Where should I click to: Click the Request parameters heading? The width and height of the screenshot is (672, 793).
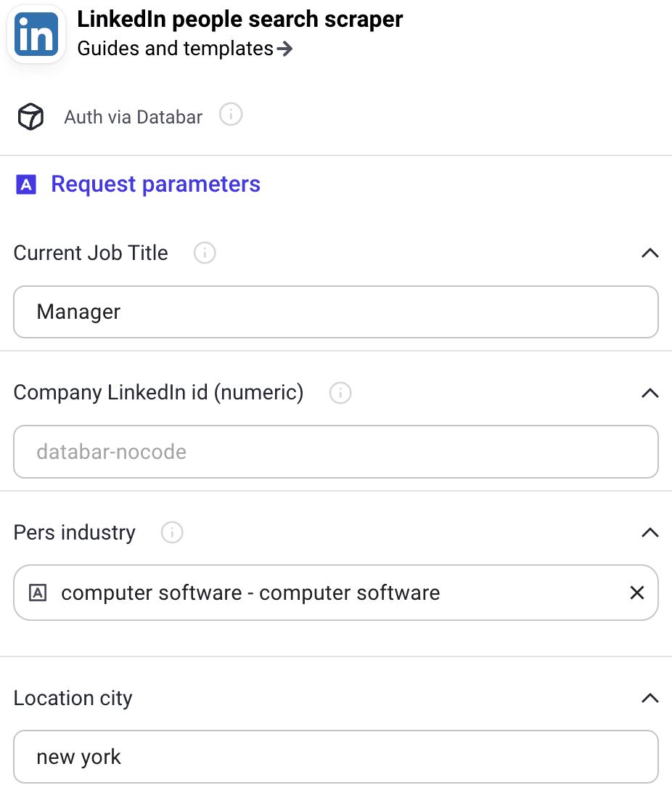point(155,184)
